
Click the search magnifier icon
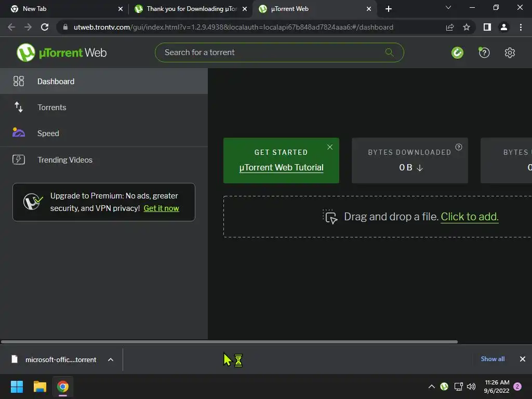[390, 52]
